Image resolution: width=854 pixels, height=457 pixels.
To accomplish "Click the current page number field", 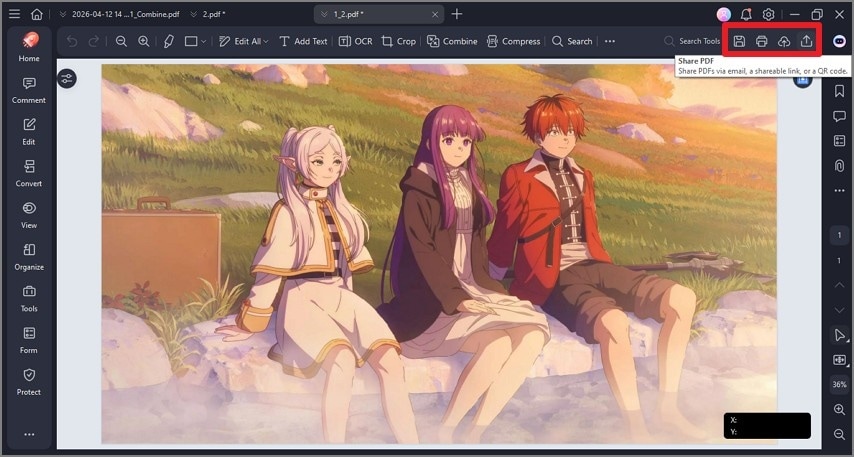I will [x=839, y=235].
